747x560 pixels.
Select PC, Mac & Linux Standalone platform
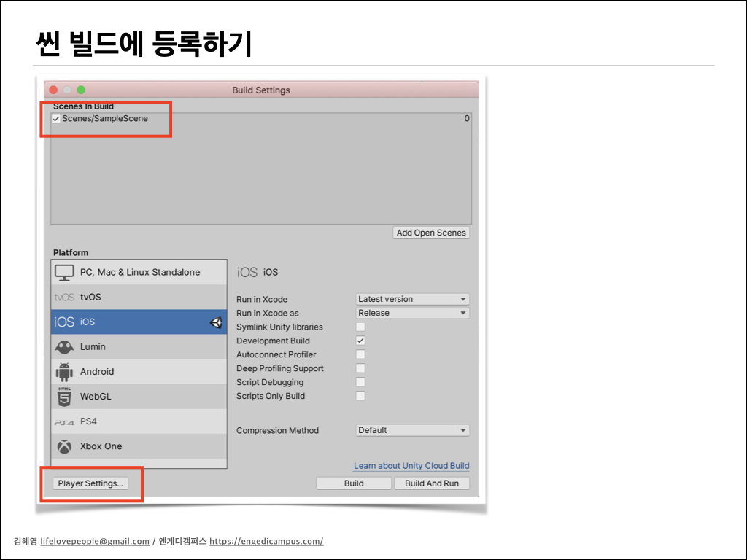click(x=139, y=273)
